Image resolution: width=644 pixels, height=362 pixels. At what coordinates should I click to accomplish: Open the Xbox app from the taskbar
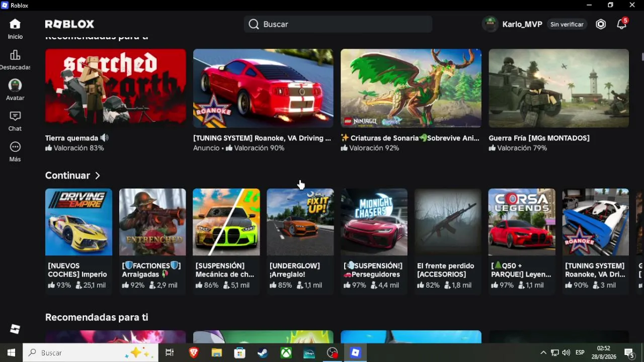point(286,353)
